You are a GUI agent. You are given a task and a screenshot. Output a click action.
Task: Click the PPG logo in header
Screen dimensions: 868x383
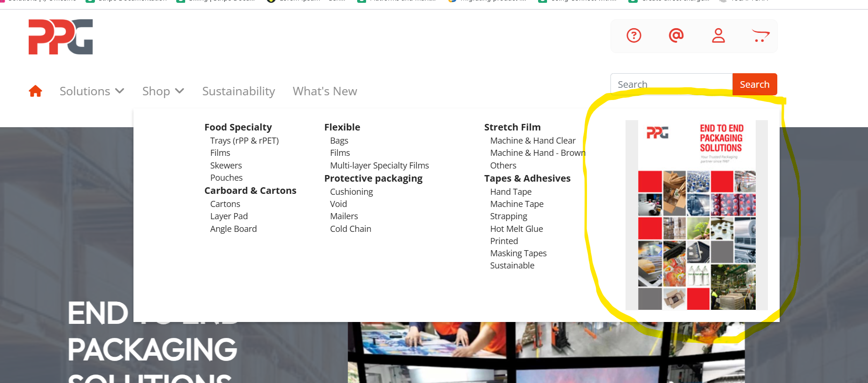point(61,37)
